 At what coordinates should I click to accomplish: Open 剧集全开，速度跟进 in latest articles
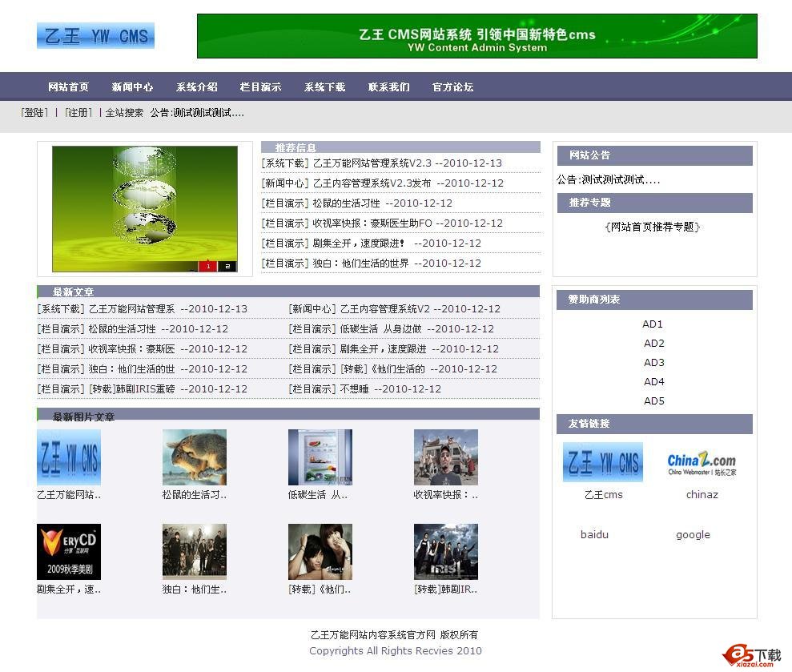383,348
